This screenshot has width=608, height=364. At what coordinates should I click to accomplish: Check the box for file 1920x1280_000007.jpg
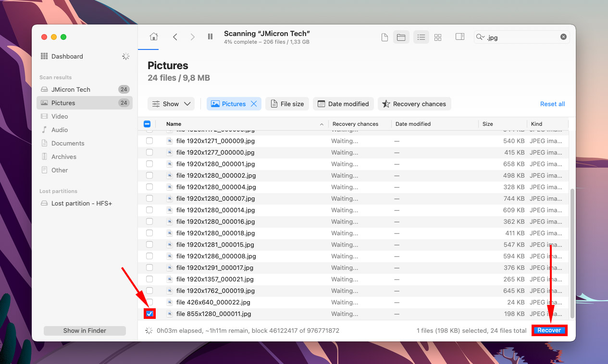[x=149, y=198]
